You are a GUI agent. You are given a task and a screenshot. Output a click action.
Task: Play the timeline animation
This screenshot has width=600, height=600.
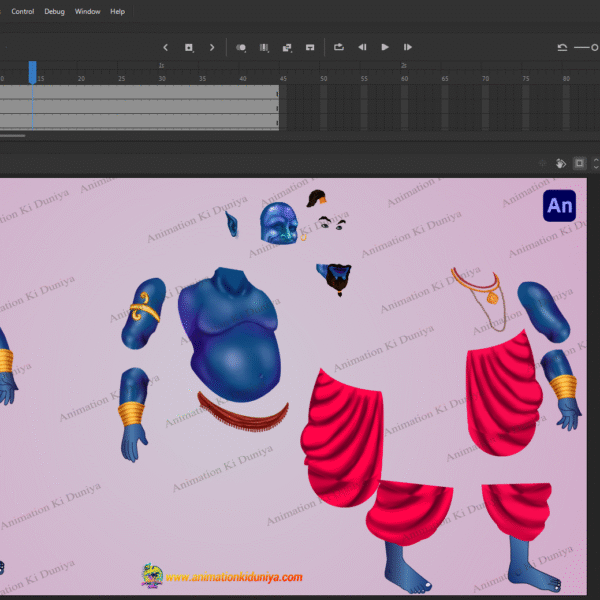click(385, 47)
